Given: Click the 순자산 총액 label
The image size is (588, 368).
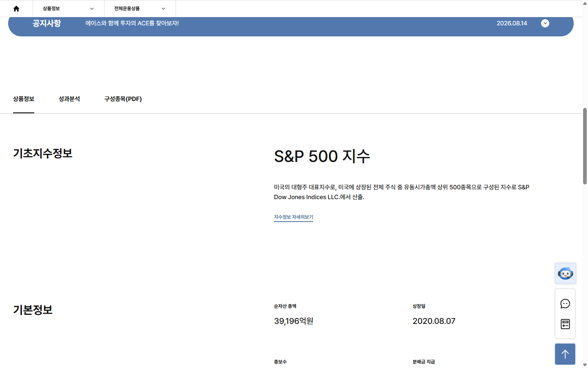Looking at the screenshot, I should (x=285, y=306).
